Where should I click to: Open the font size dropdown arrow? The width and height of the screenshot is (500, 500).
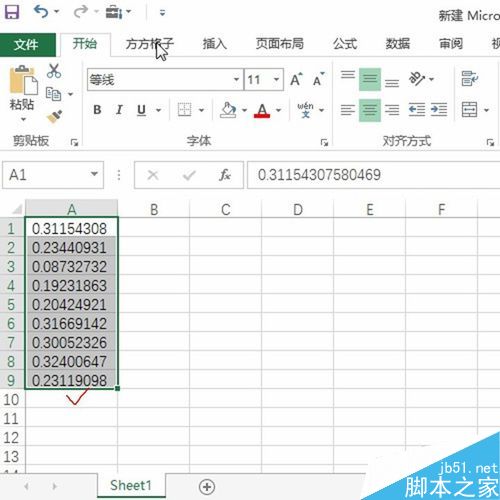[276, 80]
